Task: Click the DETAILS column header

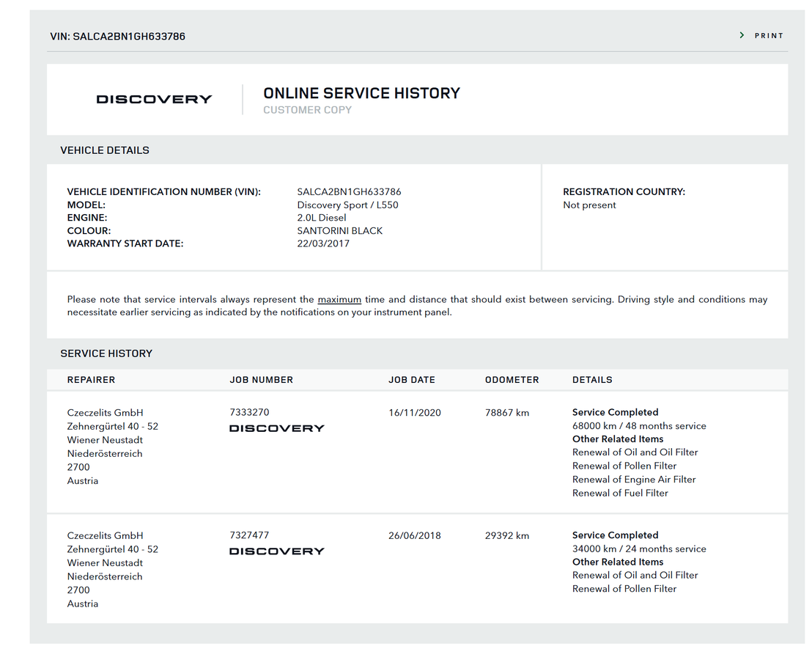Action: (592, 380)
